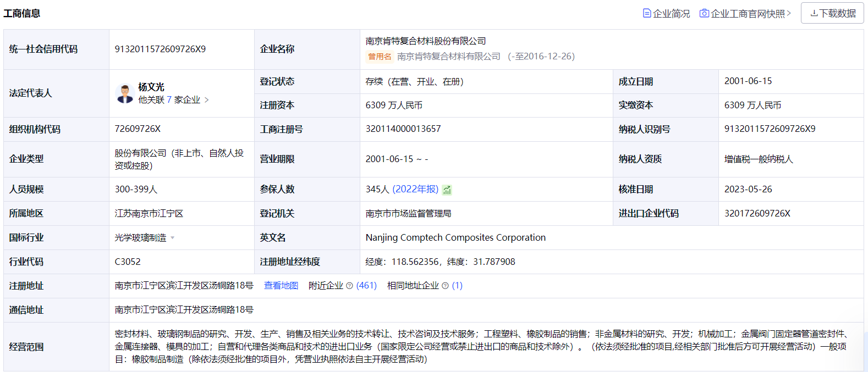Select 注册资本 value 6309 万人民币

click(394, 105)
